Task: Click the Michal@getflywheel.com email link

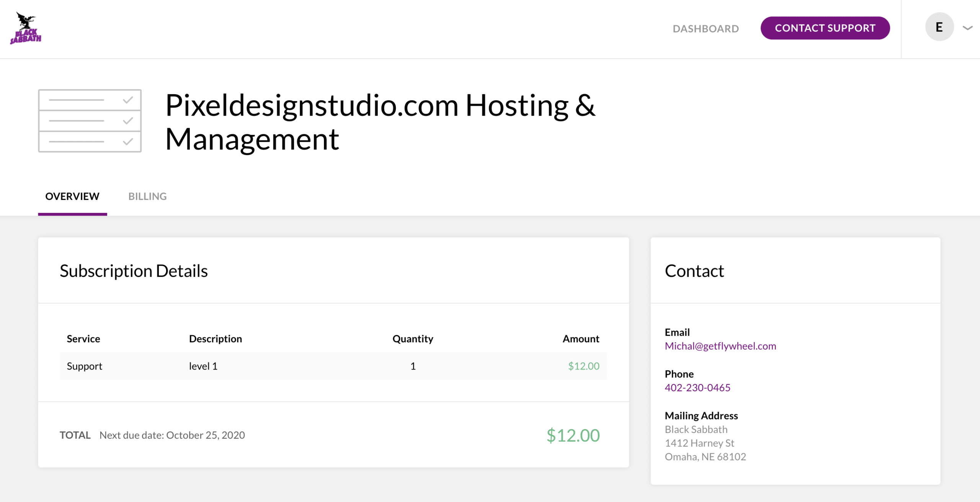Action: [720, 346]
